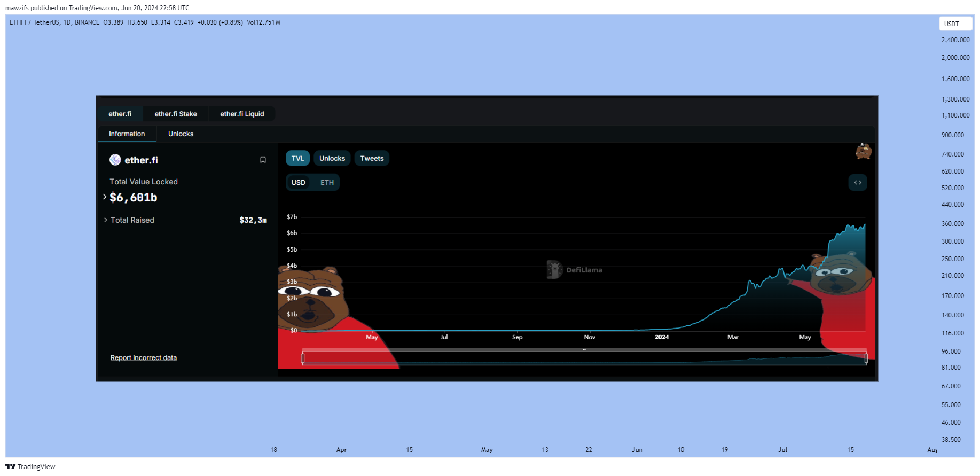Click the Vol 12.751M indicator
980x476 pixels.
point(264,22)
